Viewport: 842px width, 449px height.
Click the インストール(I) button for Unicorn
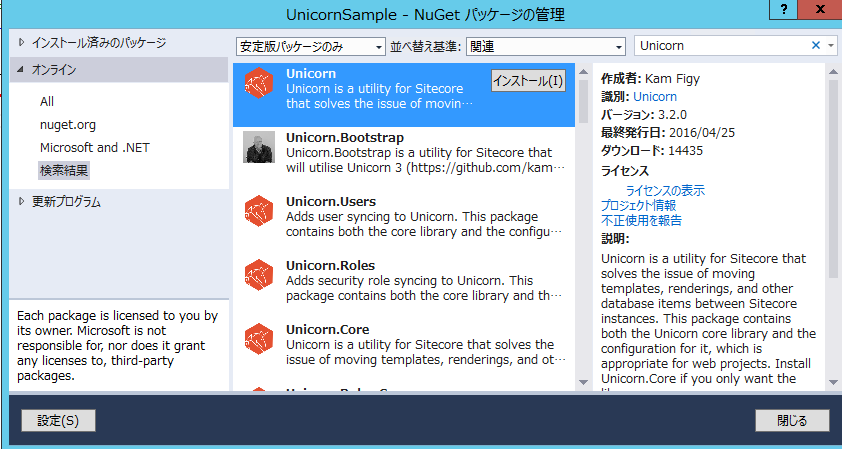click(x=528, y=81)
